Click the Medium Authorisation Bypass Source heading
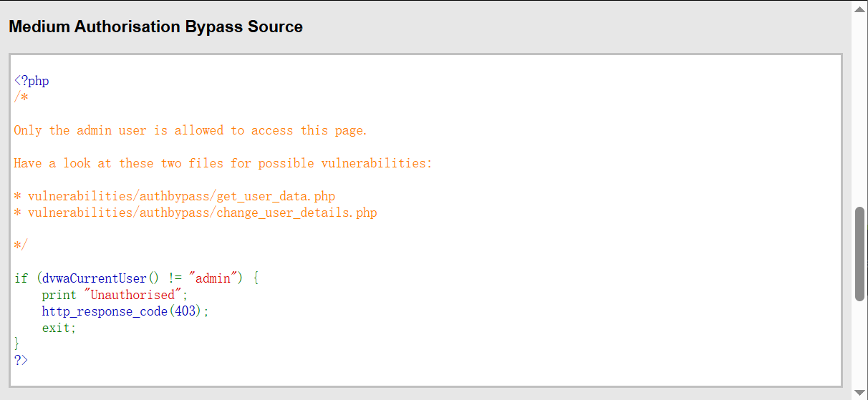 coord(155,27)
